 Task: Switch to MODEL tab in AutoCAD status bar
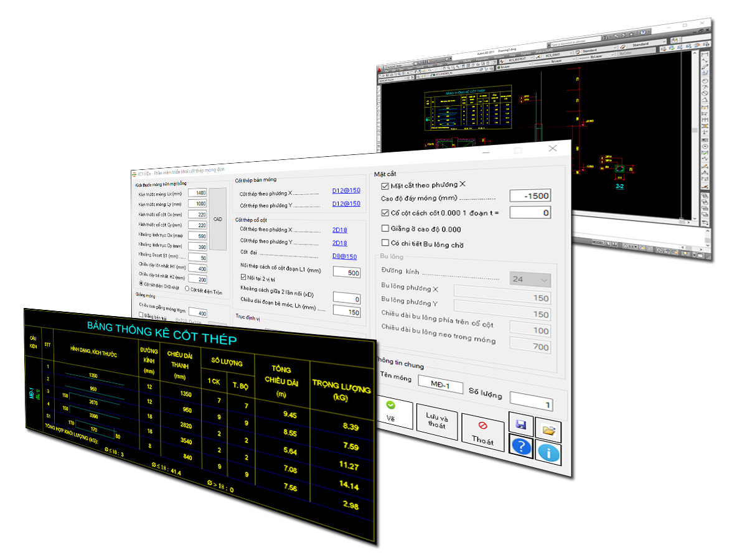tap(598, 242)
